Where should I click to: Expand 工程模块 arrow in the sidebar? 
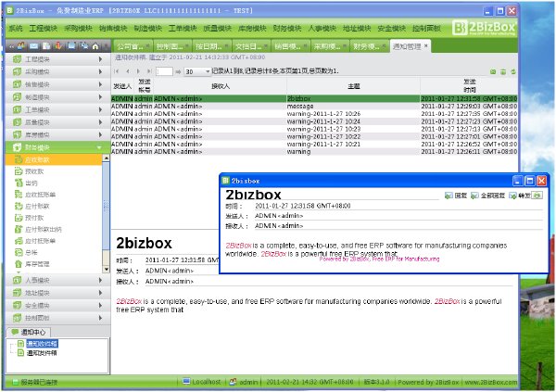[x=100, y=59]
